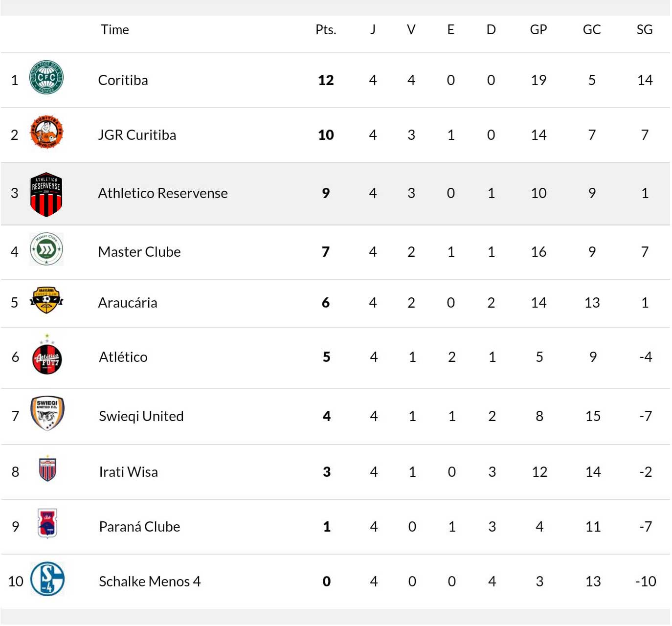Viewport: 672px width, 626px height.
Task: Click the Master Clube green emblem
Action: click(46, 249)
